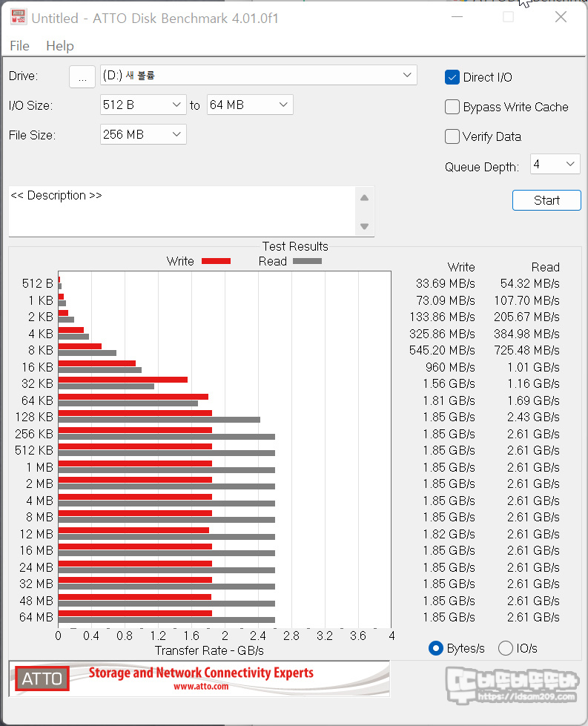Click the 325.86 MB/s write value

[442, 334]
